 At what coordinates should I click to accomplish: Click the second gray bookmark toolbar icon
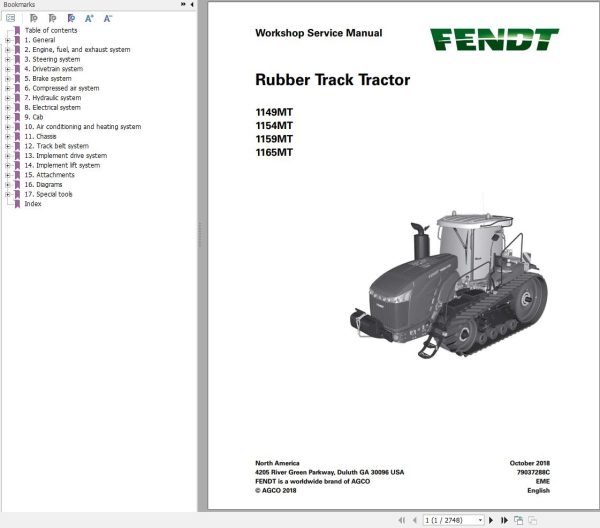click(52, 18)
